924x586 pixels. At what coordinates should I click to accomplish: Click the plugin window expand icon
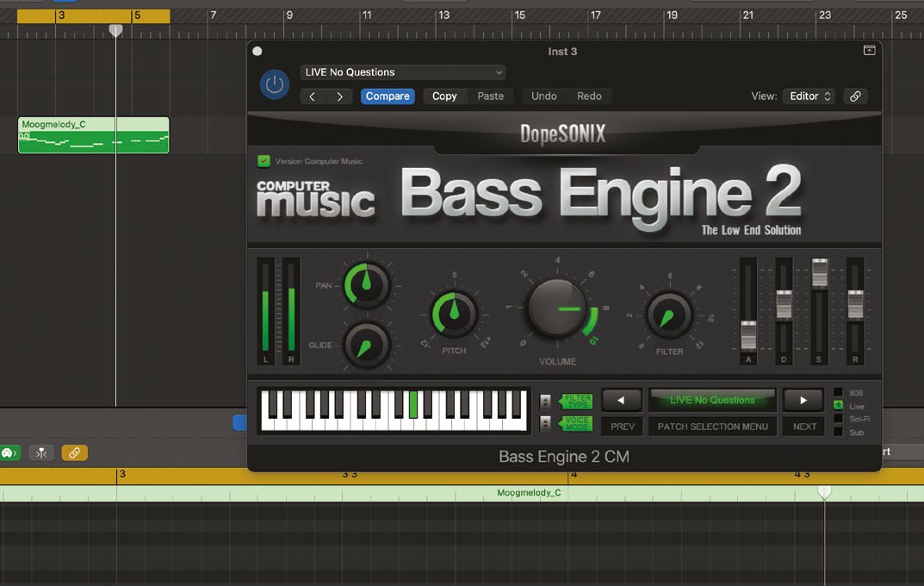point(869,51)
